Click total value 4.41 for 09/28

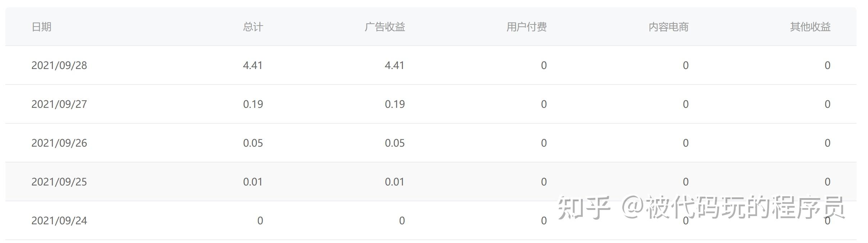pyautogui.click(x=253, y=65)
